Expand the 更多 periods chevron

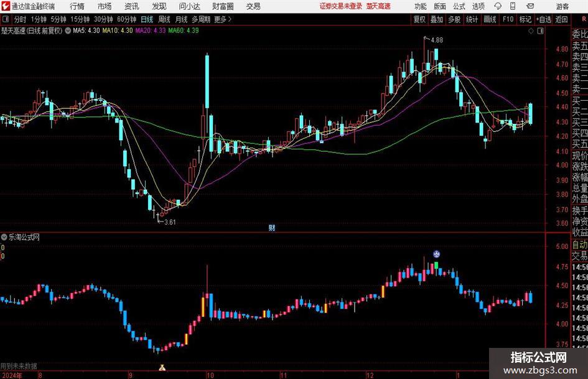coord(230,19)
